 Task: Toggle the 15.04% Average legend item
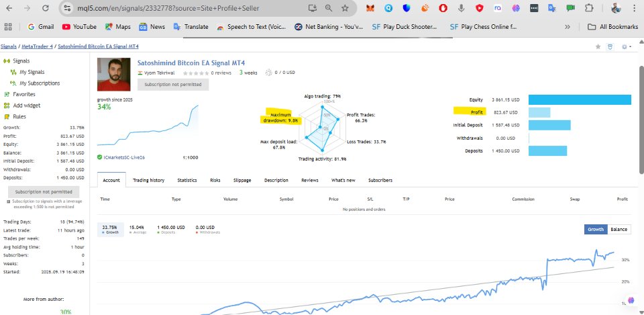tap(137, 230)
